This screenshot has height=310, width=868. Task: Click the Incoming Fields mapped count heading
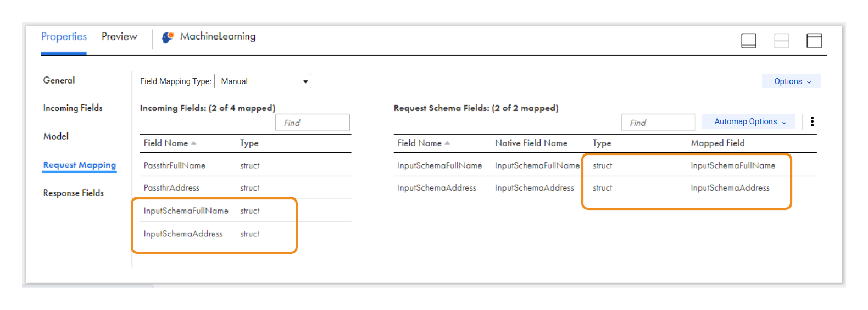coord(208,108)
